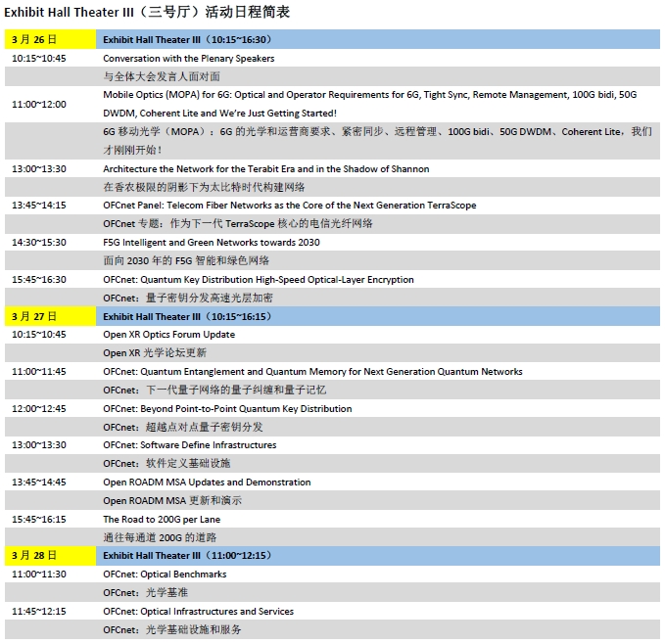665x644 pixels.
Task: Select the OFCnet: Optical Benchmarks session
Action: [165, 575]
